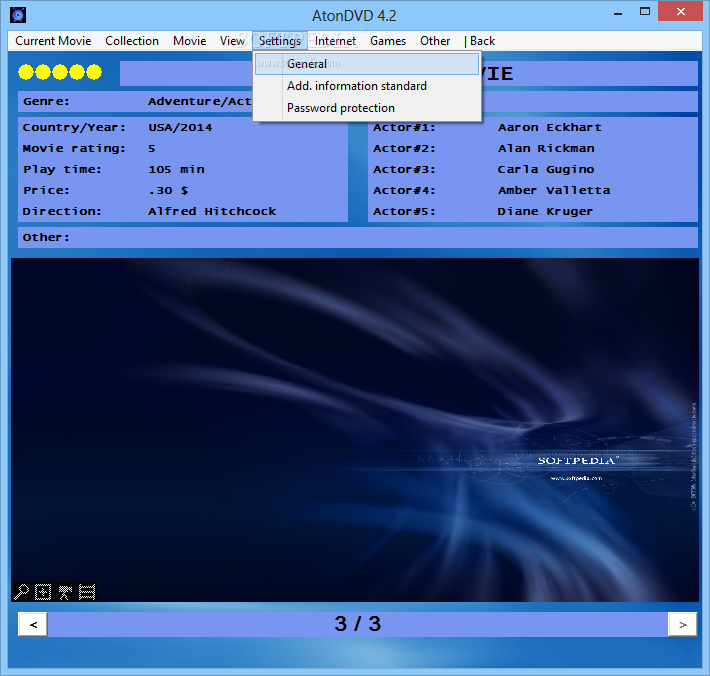The width and height of the screenshot is (710, 676).
Task: Open the Current Movie menu
Action: [x=53, y=41]
